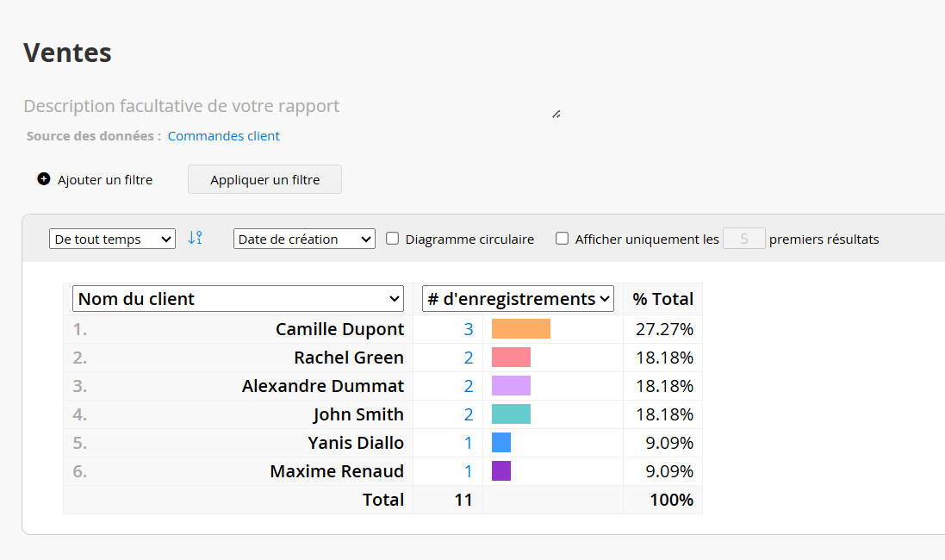Click Yanis Diallo's 9.09% value

tap(669, 443)
